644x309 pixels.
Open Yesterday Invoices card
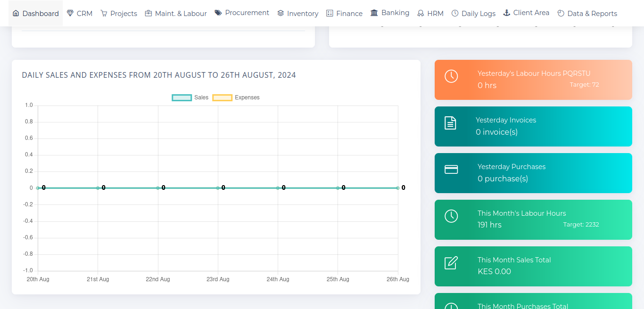point(533,126)
